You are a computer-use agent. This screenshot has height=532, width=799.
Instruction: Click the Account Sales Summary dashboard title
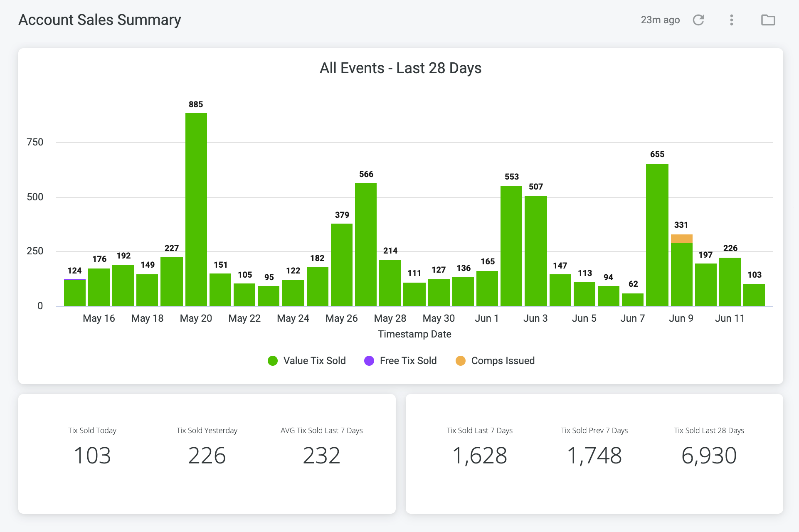point(100,20)
